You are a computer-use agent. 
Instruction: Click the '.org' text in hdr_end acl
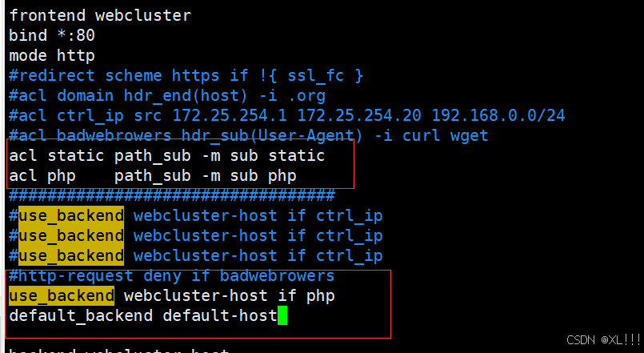306,96
